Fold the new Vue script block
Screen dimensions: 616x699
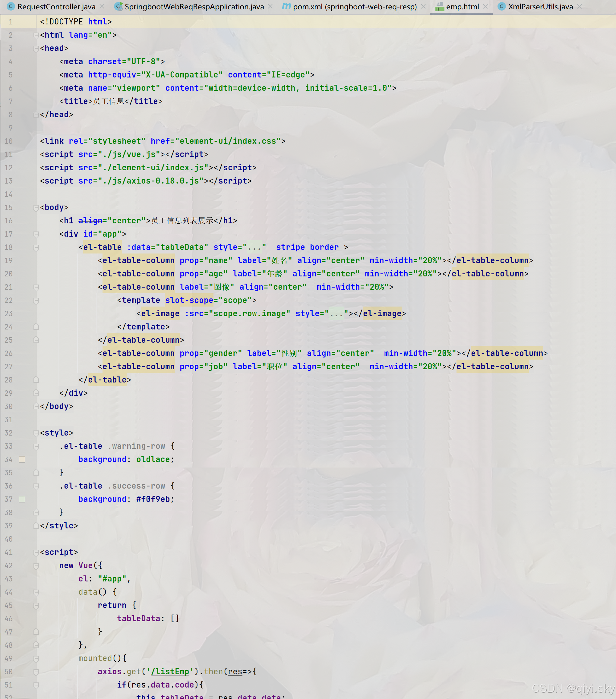(x=36, y=566)
